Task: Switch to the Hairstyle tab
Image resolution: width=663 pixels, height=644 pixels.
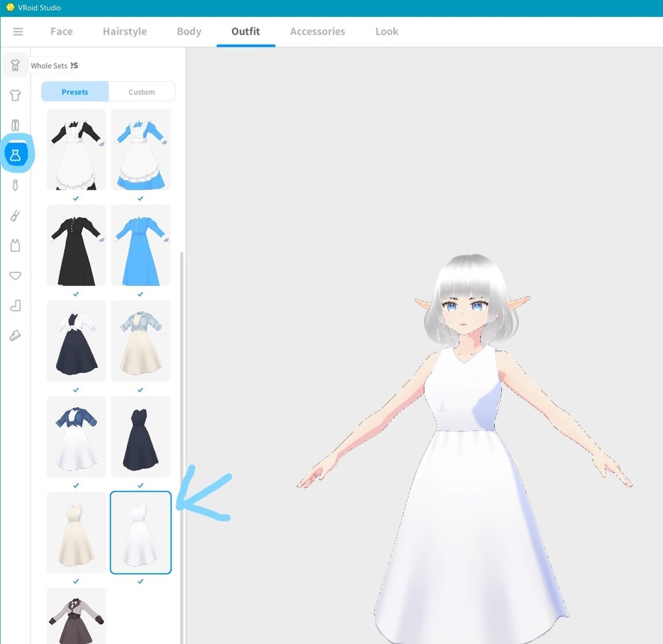Action: coord(125,31)
